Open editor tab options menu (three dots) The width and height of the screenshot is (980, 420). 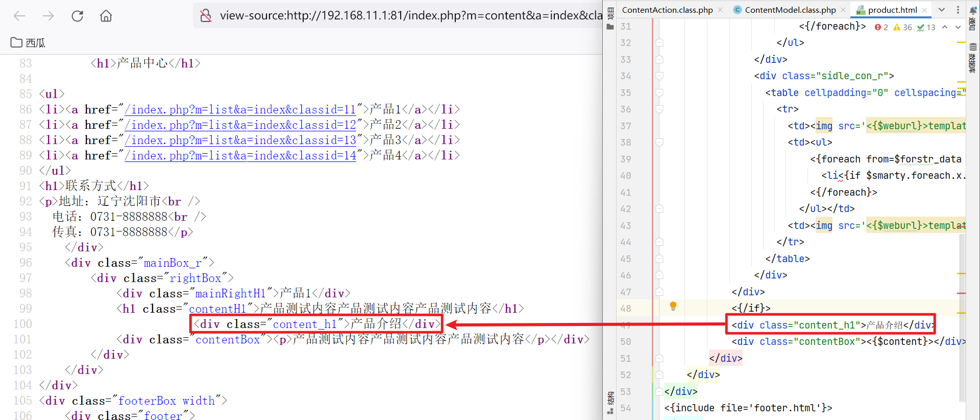click(x=958, y=10)
